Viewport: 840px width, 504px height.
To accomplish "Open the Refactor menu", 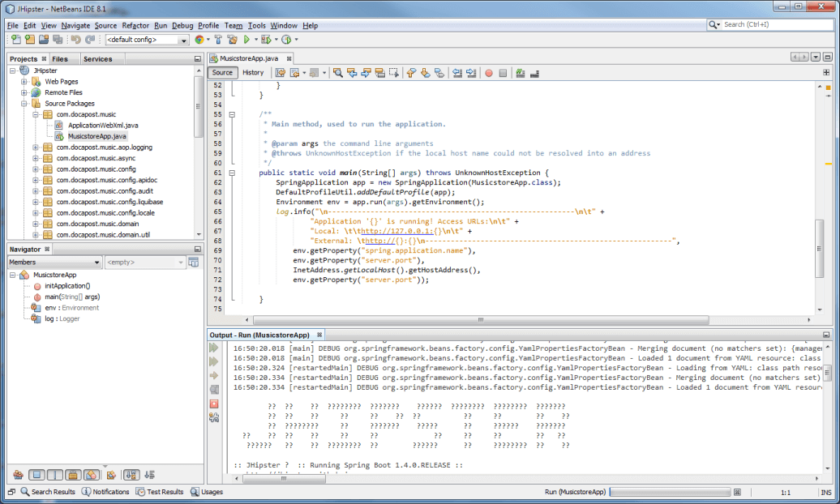I will pyautogui.click(x=135, y=25).
